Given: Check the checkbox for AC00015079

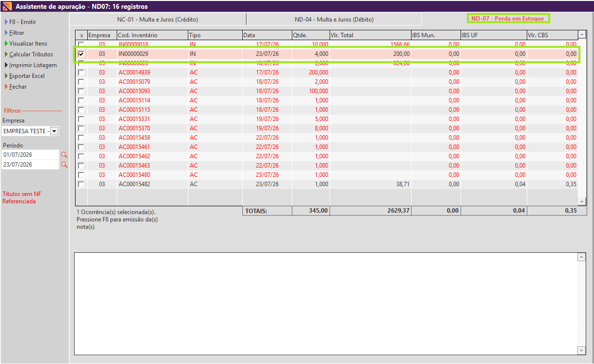Looking at the screenshot, I should (81, 82).
